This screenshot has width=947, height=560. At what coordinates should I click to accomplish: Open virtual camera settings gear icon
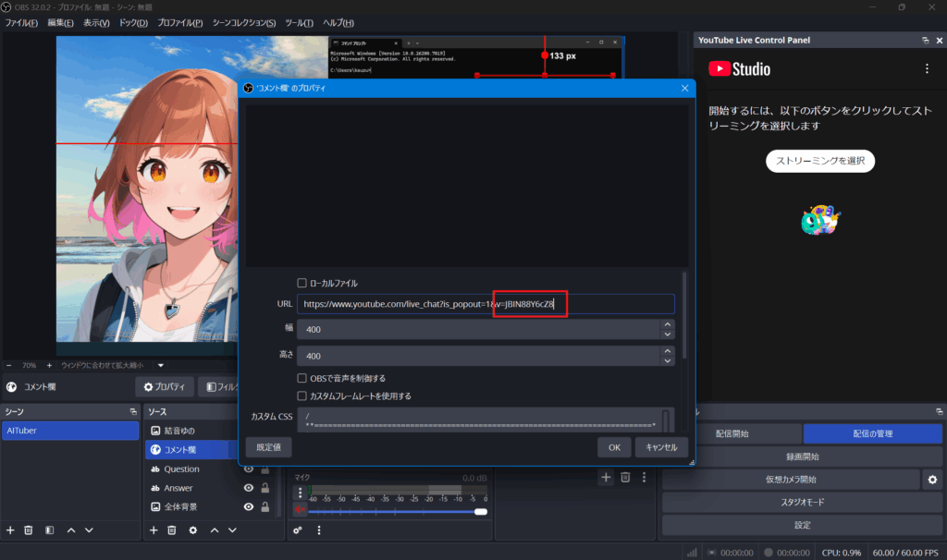932,480
